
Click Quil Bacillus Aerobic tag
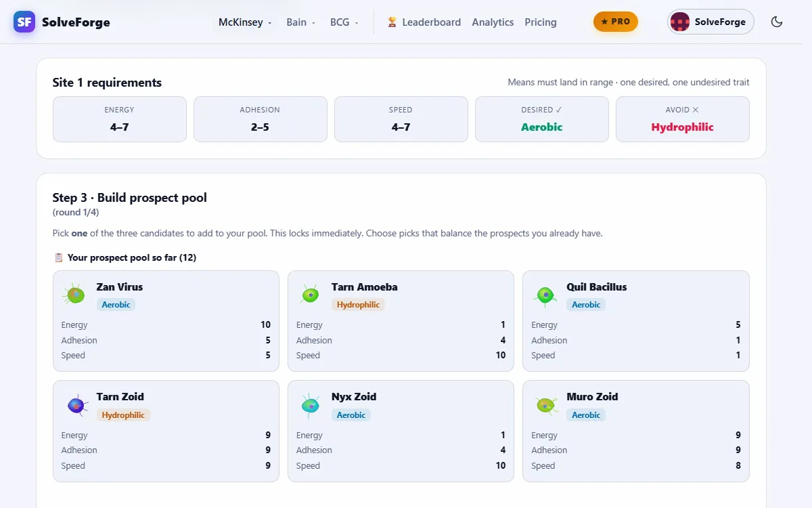tap(586, 305)
